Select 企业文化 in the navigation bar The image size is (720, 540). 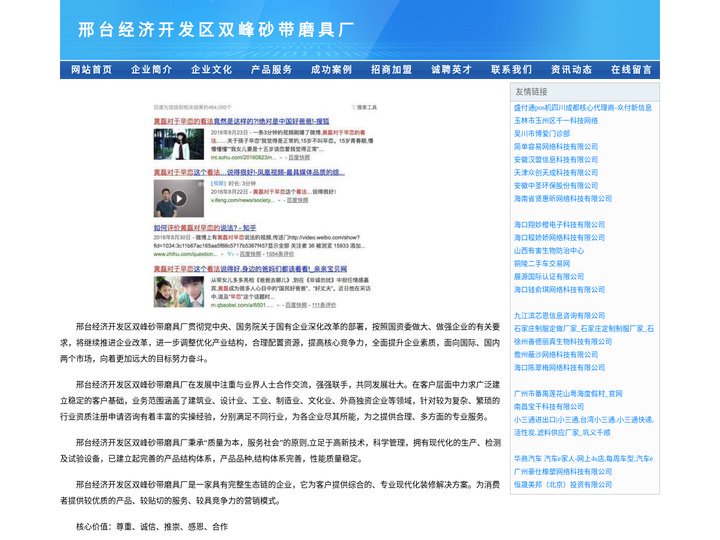(x=211, y=70)
